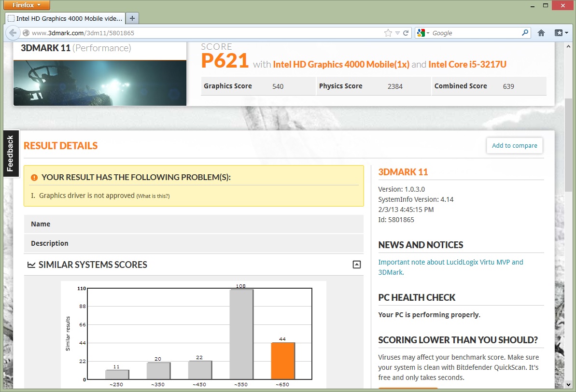Open the URL history dropdown arrow
This screenshot has height=392, width=576.
coord(397,33)
